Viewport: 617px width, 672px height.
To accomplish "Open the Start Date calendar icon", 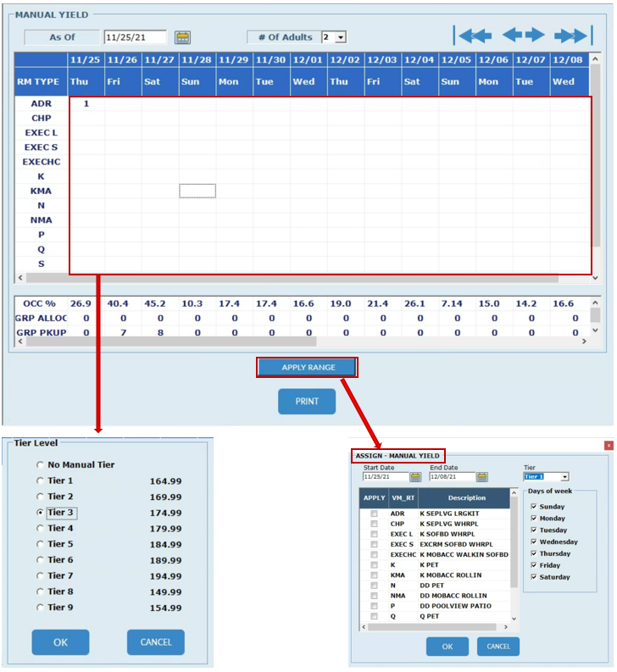I will pos(415,477).
